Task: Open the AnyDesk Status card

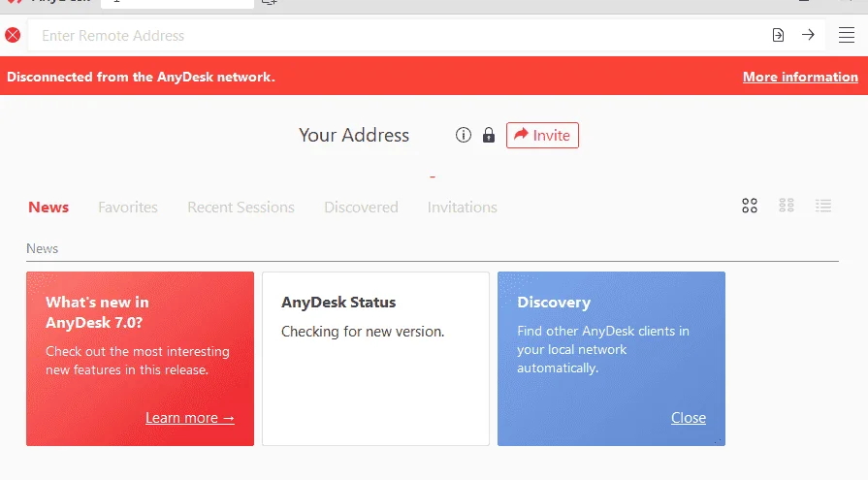Action: pos(376,359)
